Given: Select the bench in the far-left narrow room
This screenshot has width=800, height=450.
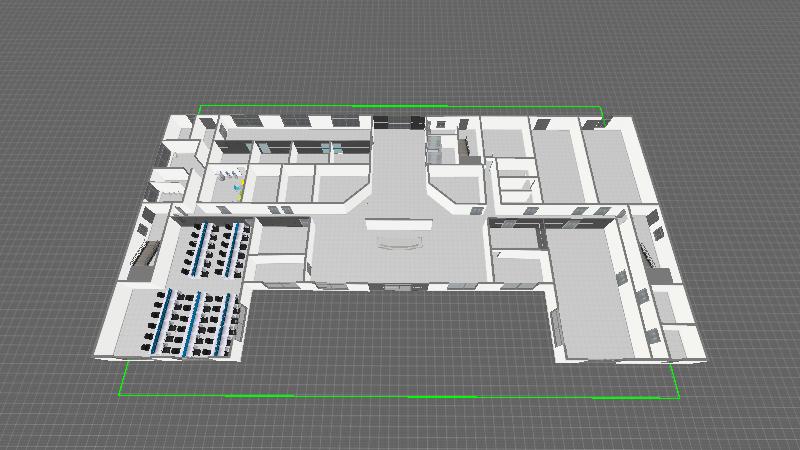Looking at the screenshot, I should (x=142, y=256).
